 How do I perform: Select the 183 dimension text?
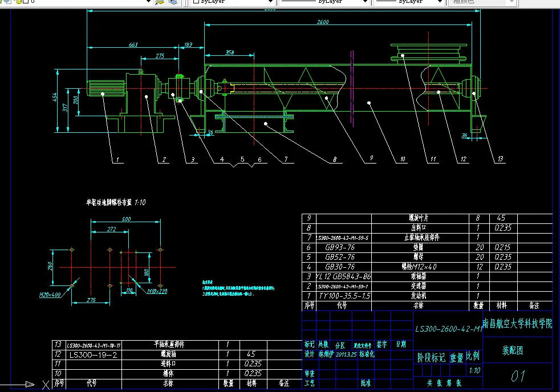click(x=188, y=44)
